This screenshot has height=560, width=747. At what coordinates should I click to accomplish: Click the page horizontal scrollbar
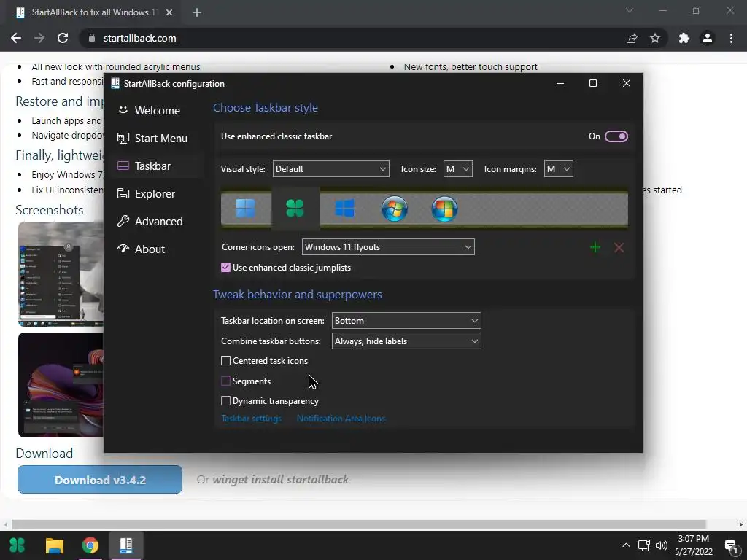pyautogui.click(x=359, y=525)
